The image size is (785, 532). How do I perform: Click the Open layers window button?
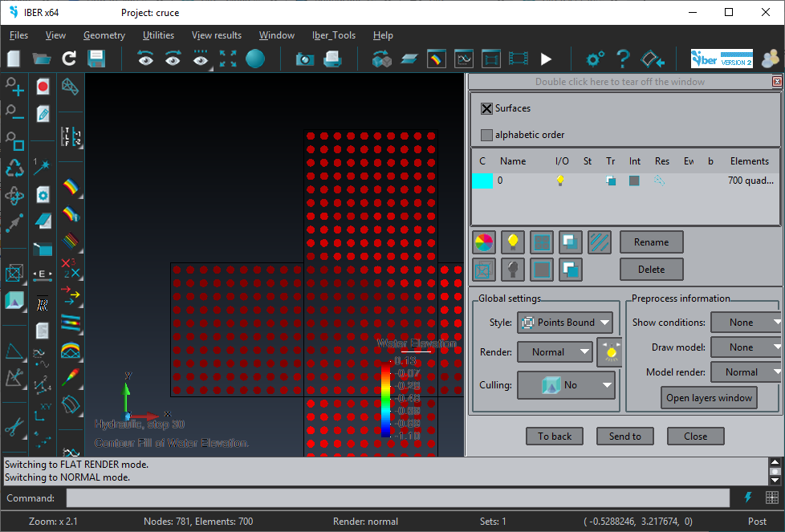[709, 398]
